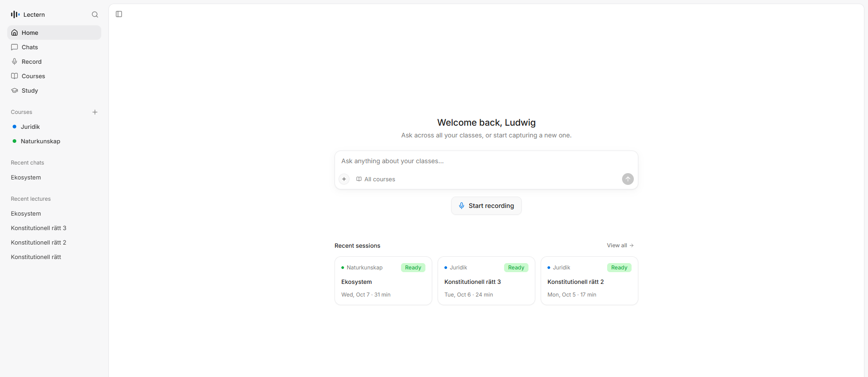The width and height of the screenshot is (868, 377).
Task: Click the Welcome back, Ludwig heading
Action: [486, 123]
